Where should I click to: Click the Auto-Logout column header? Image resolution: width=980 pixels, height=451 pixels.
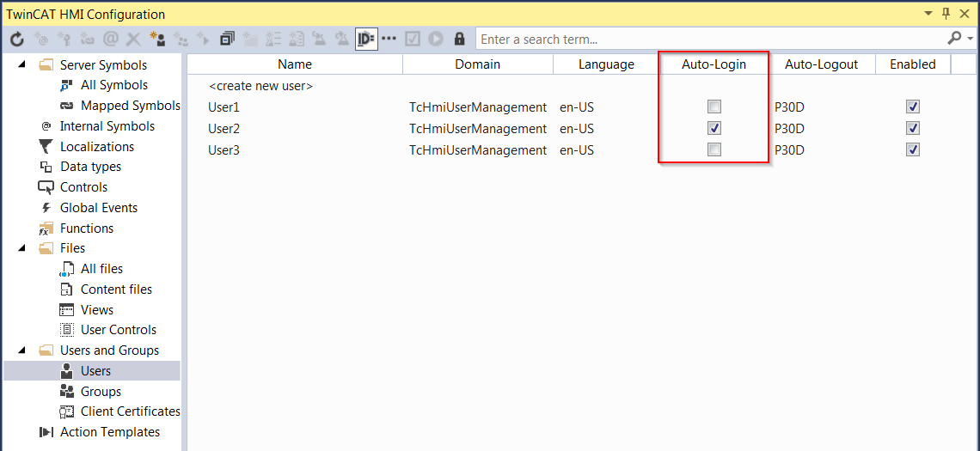[x=821, y=64]
